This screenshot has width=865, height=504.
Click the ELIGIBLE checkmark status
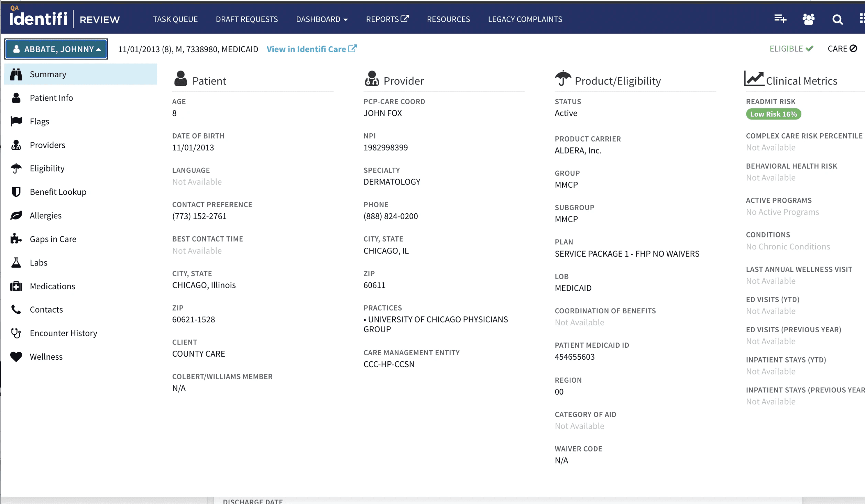(x=791, y=49)
